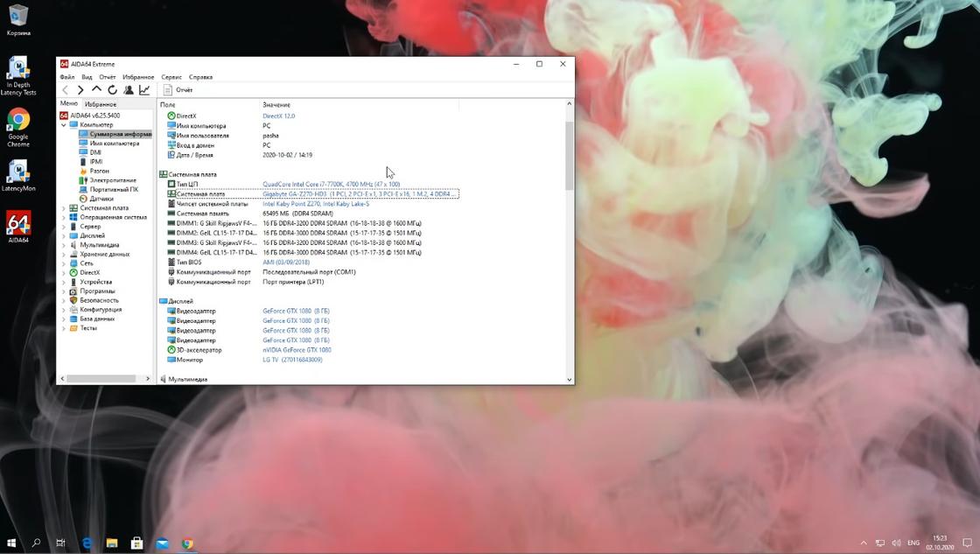Open the LG TV monitor link
980x554 pixels.
click(x=292, y=361)
